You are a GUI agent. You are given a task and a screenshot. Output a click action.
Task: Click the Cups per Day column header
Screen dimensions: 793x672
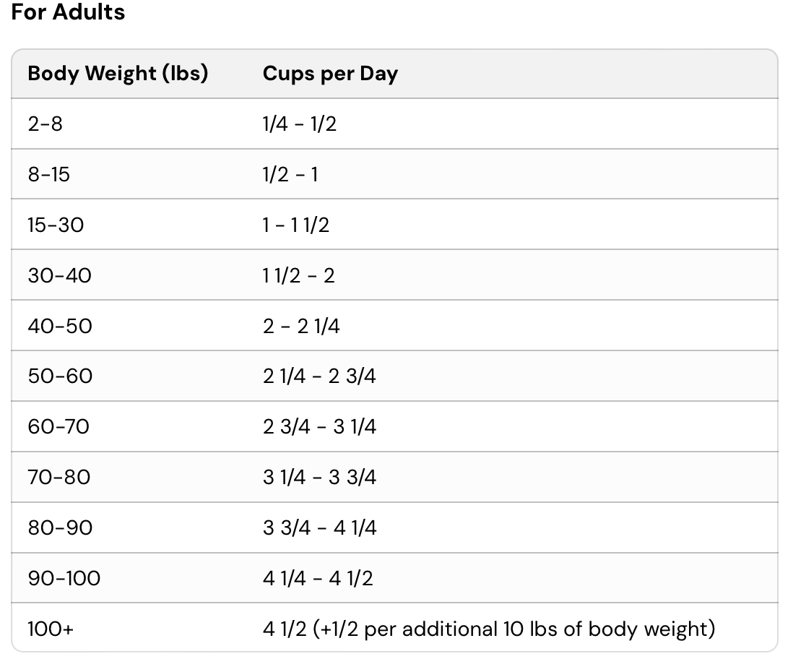pyautogui.click(x=330, y=74)
